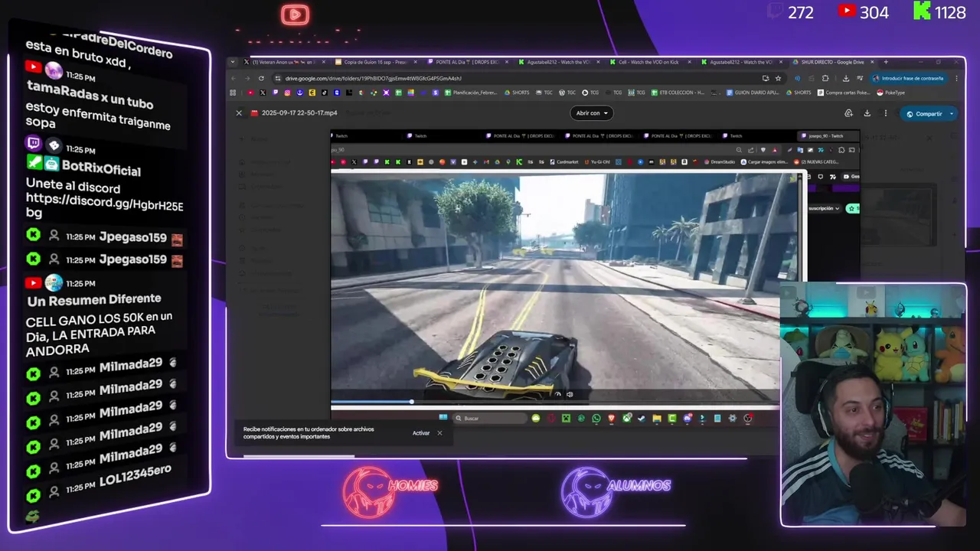
Task: Open 'Planificación_Febrer...' bookmark
Action: click(471, 93)
